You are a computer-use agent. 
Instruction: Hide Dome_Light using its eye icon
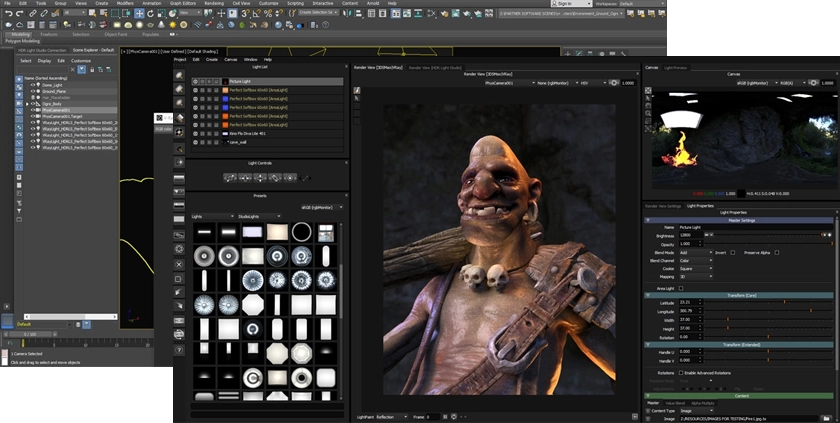tap(33, 85)
